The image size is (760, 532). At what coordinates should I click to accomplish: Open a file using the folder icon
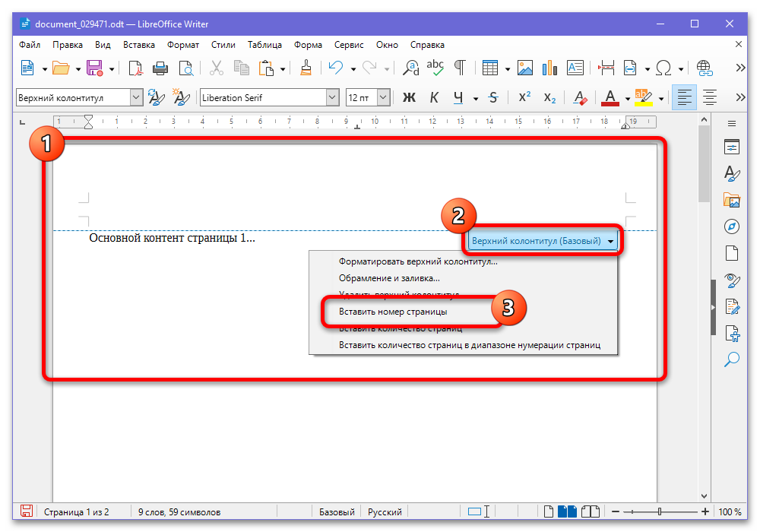coord(61,68)
